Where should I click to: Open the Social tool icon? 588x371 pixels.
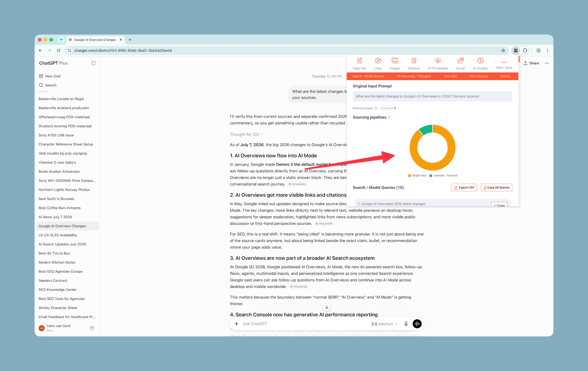point(460,61)
